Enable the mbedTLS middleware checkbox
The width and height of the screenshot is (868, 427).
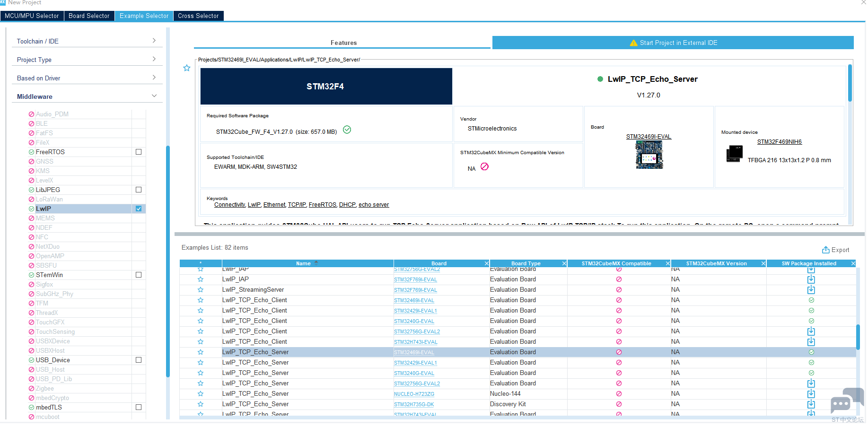tap(139, 407)
